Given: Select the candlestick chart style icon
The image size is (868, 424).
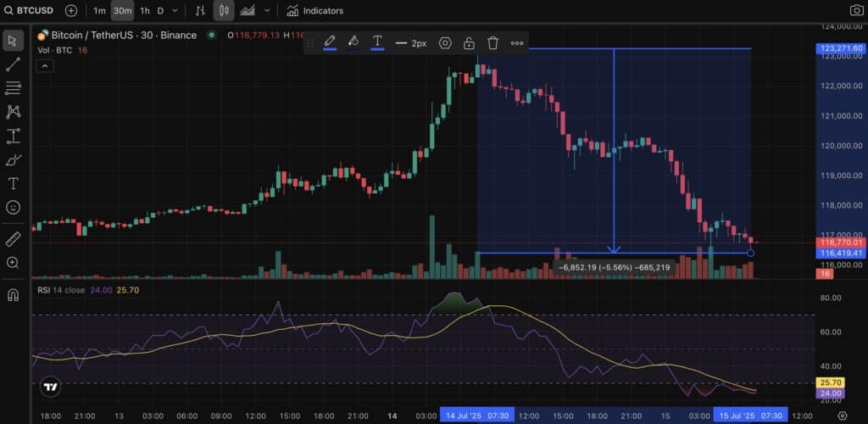Looking at the screenshot, I should click(224, 10).
